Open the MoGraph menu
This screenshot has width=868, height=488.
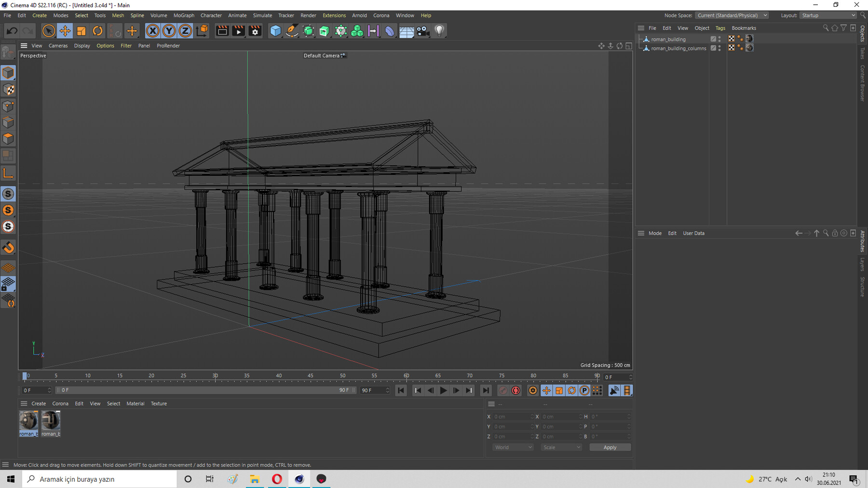184,15
